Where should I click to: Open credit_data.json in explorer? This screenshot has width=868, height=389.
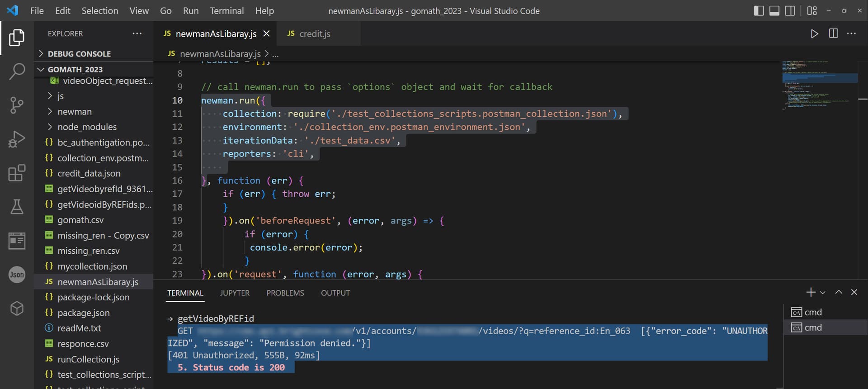click(94, 173)
